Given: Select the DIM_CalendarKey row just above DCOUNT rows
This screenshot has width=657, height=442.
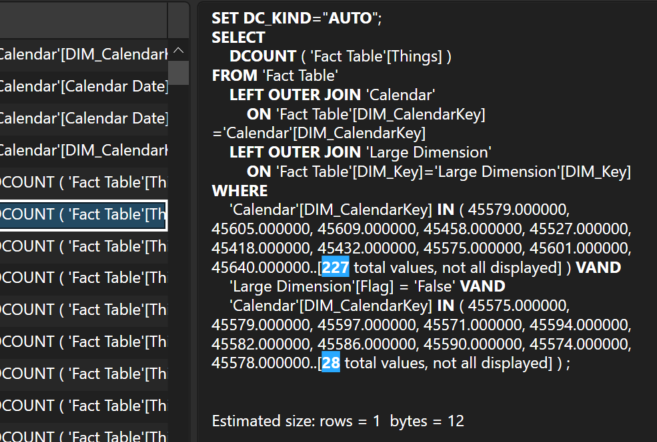Looking at the screenshot, I should 84,150.
